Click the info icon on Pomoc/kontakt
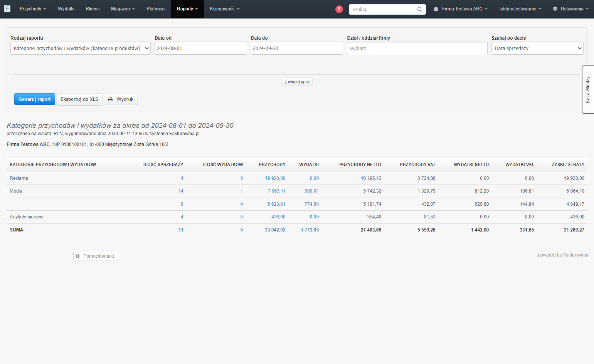 click(x=77, y=256)
